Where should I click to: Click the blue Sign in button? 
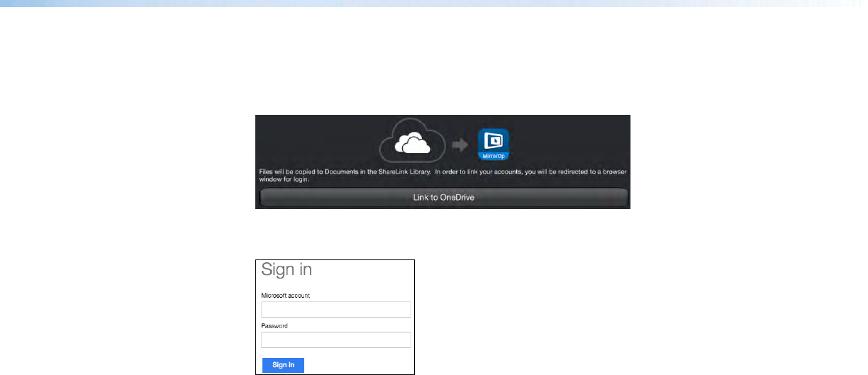click(283, 365)
